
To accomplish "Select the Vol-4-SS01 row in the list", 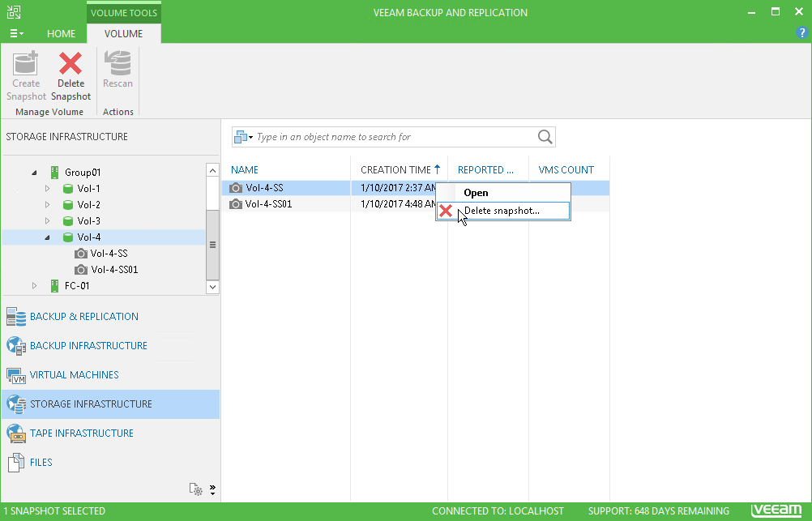I will [416, 204].
